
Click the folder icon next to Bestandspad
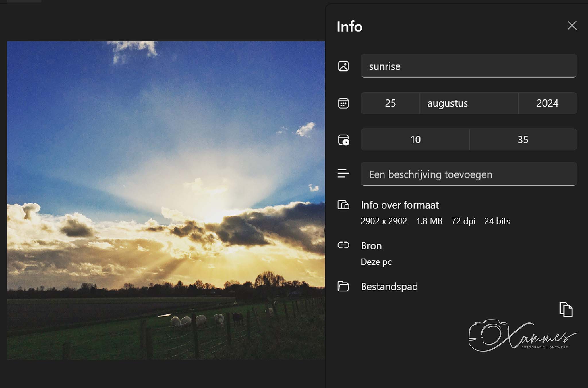coord(343,287)
